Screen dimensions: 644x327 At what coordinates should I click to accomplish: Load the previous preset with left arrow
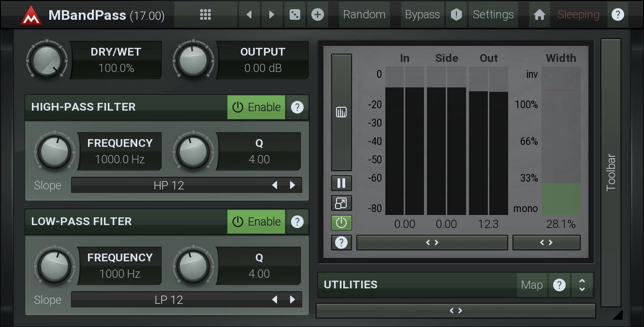249,14
